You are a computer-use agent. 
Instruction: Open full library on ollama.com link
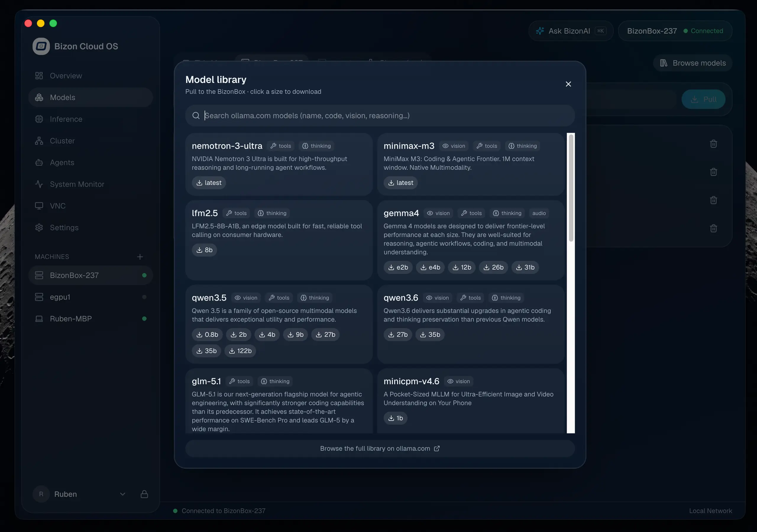click(380, 449)
